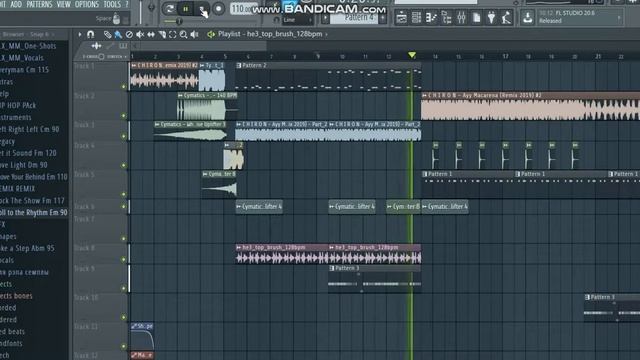Open the Piano roll view icon

point(431,18)
